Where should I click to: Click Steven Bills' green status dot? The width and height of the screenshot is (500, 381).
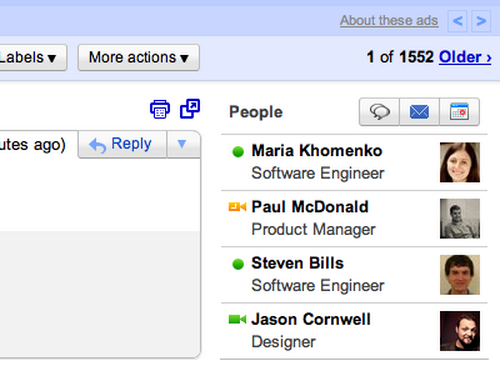pos(238,264)
